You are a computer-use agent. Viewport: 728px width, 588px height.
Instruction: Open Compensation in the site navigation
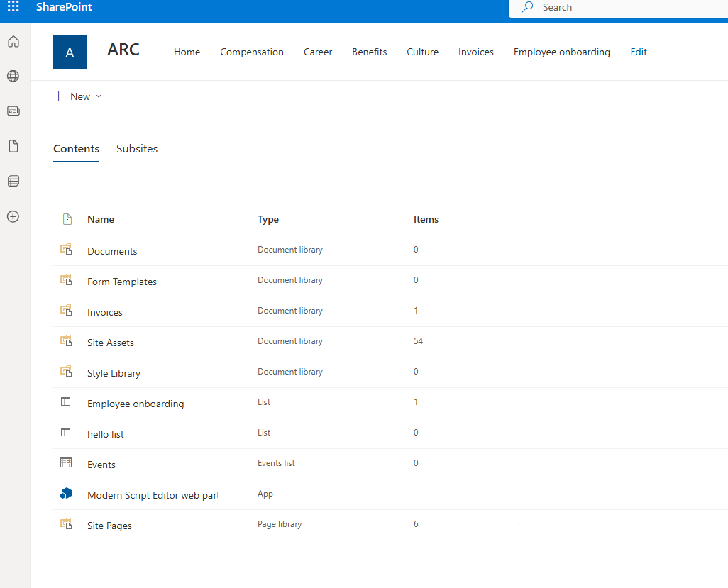[x=251, y=52]
